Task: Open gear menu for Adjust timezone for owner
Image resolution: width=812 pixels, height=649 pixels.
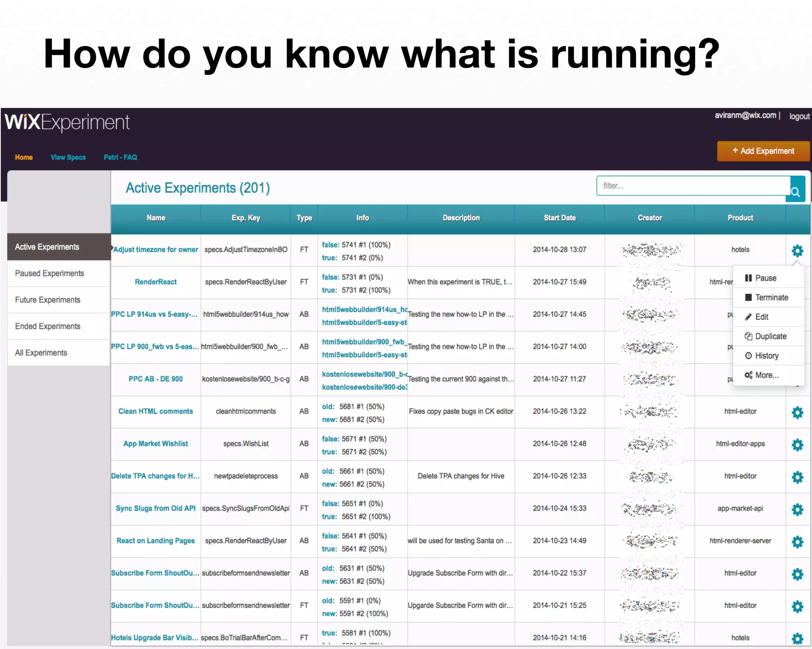Action: (797, 250)
